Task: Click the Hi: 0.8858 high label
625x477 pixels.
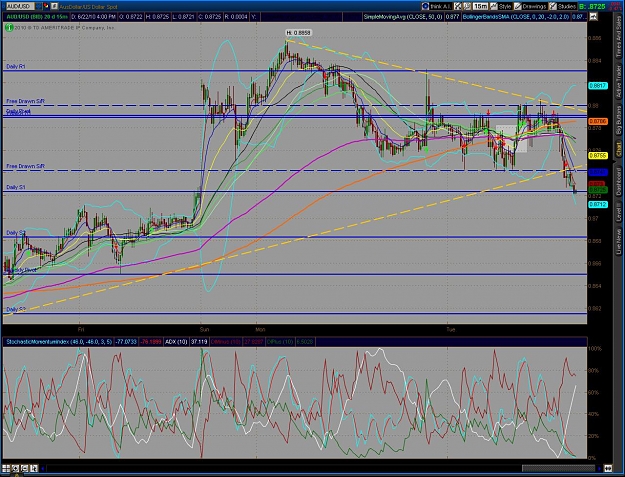Action: 298,33
